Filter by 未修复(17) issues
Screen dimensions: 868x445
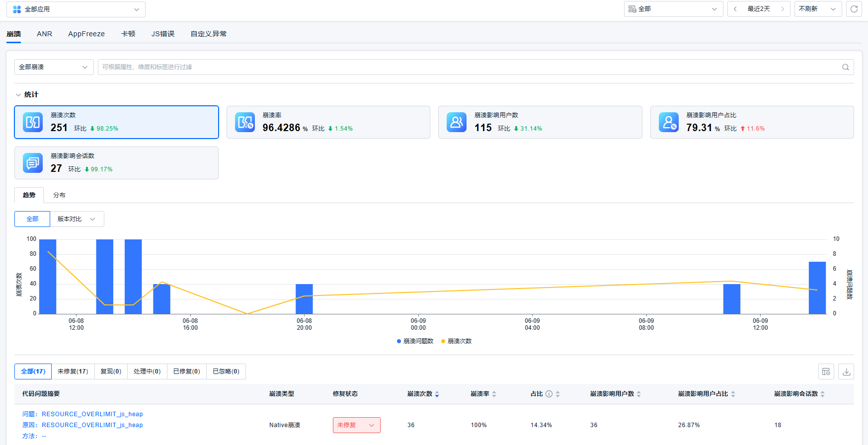click(x=73, y=371)
